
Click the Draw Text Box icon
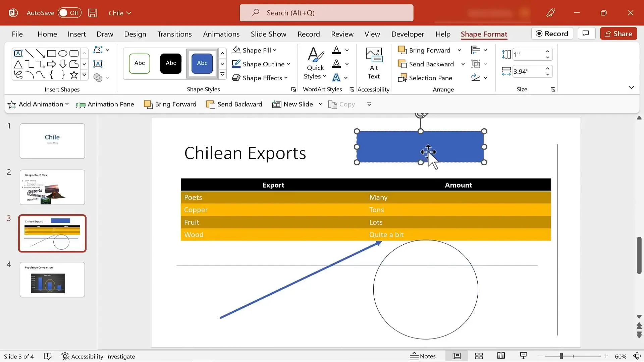pyautogui.click(x=98, y=64)
